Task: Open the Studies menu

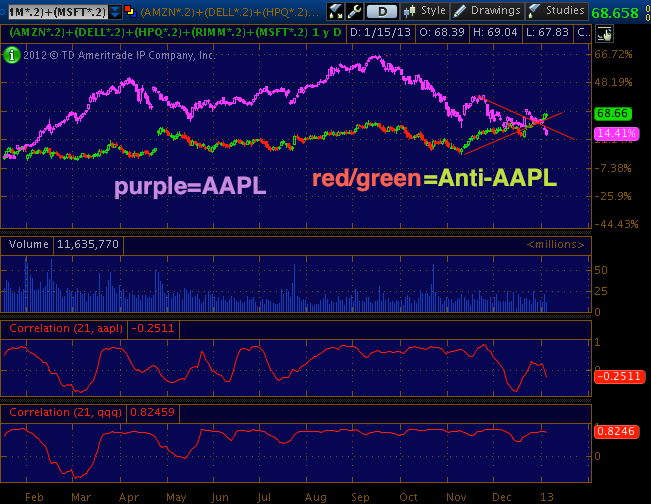Action: [557, 11]
